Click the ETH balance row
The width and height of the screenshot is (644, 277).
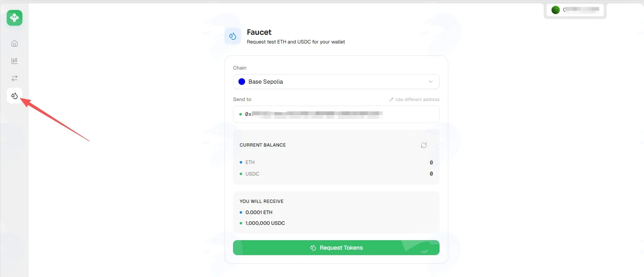[336, 162]
